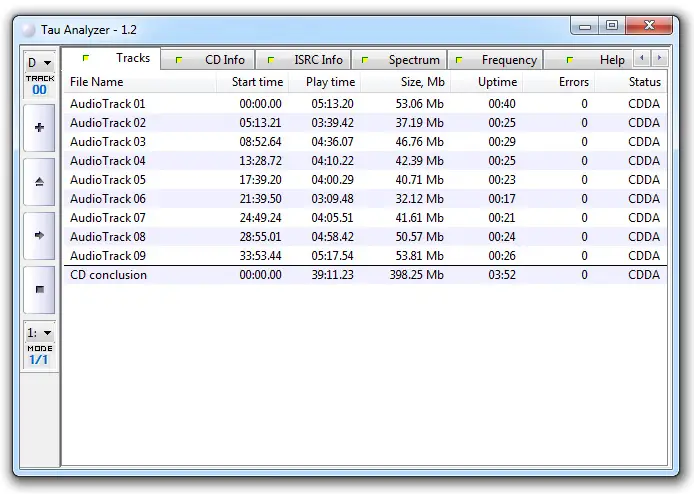Select the AudioTrack 02 row

365,123
